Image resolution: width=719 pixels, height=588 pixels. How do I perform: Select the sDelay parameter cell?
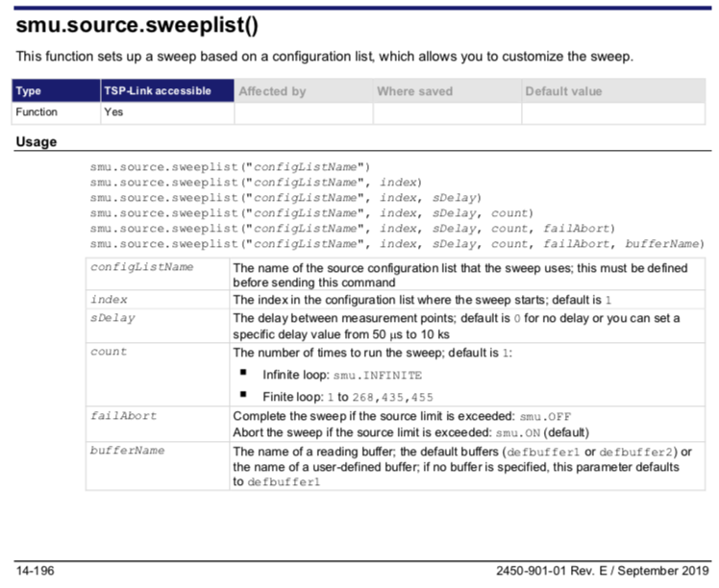tap(158, 326)
